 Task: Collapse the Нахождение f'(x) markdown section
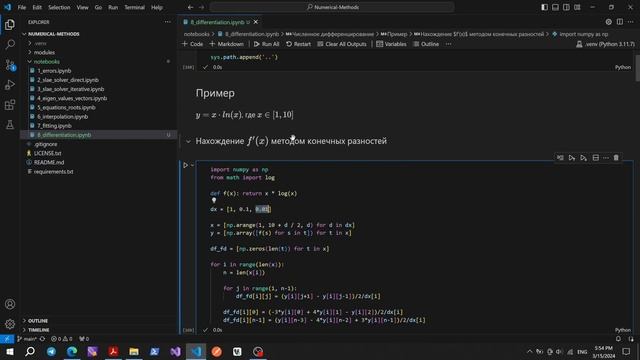tap(188, 142)
